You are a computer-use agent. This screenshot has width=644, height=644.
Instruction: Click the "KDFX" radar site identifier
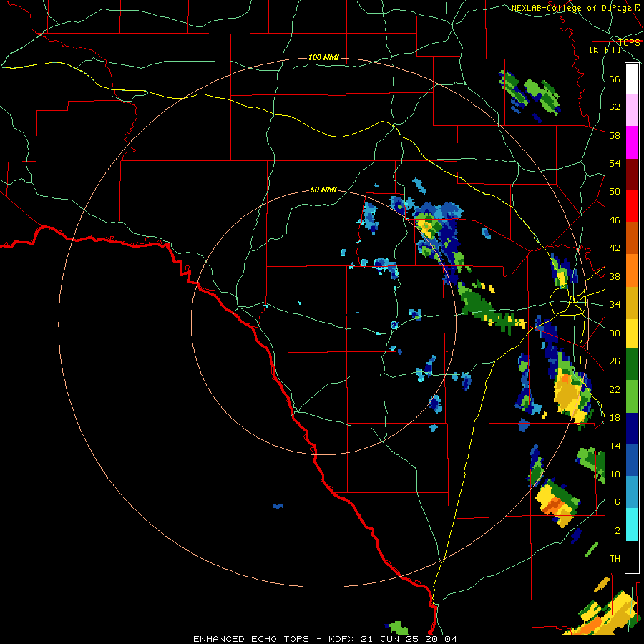point(343,639)
